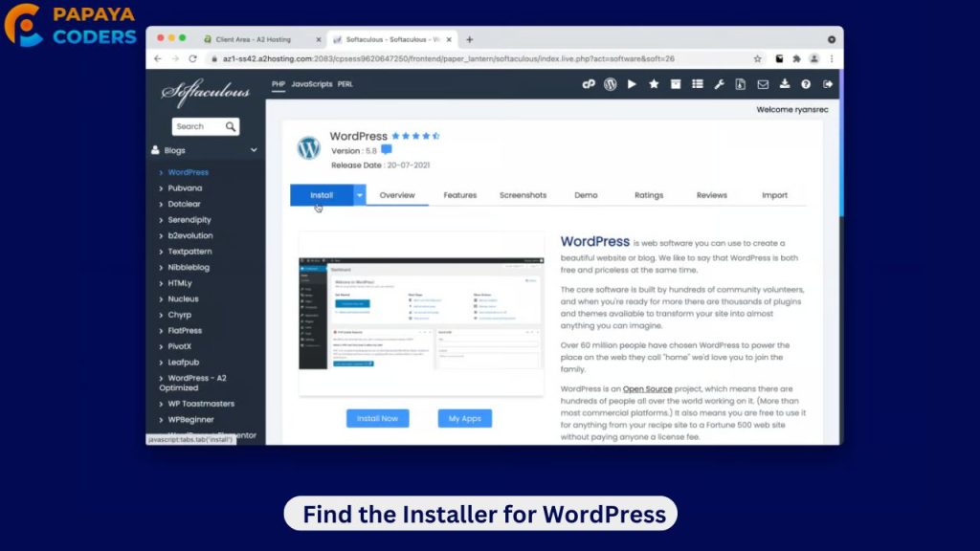The height and width of the screenshot is (551, 980).
Task: Open the email settings envelope icon
Action: click(763, 84)
